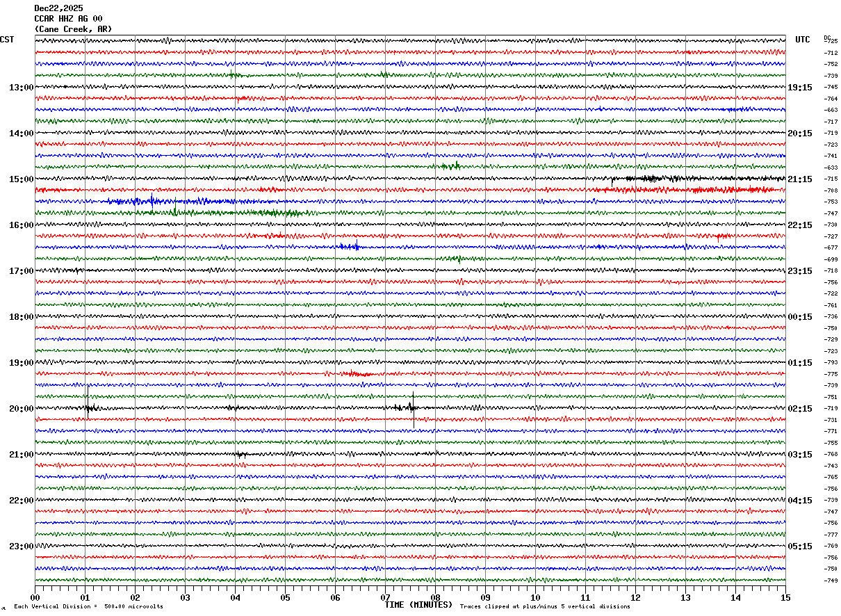Viewport: 841px width, 616px height.
Task: Click the '23:00' CST hour label
Action: point(21,546)
